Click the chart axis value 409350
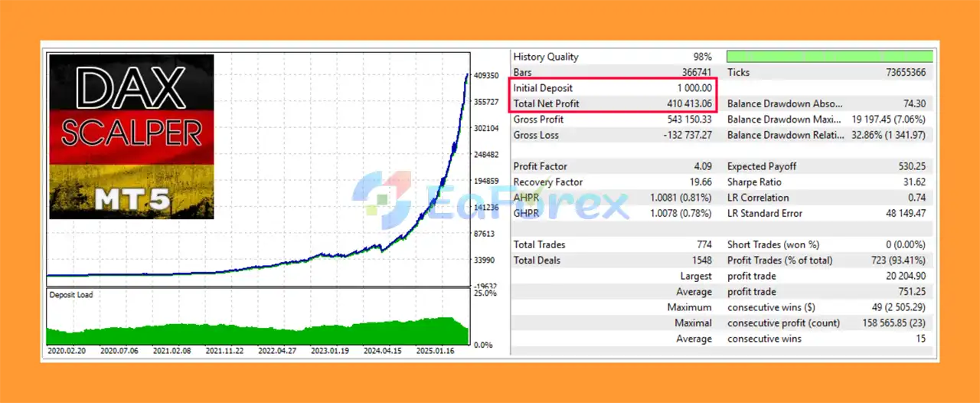The image size is (980, 403). pyautogui.click(x=487, y=76)
